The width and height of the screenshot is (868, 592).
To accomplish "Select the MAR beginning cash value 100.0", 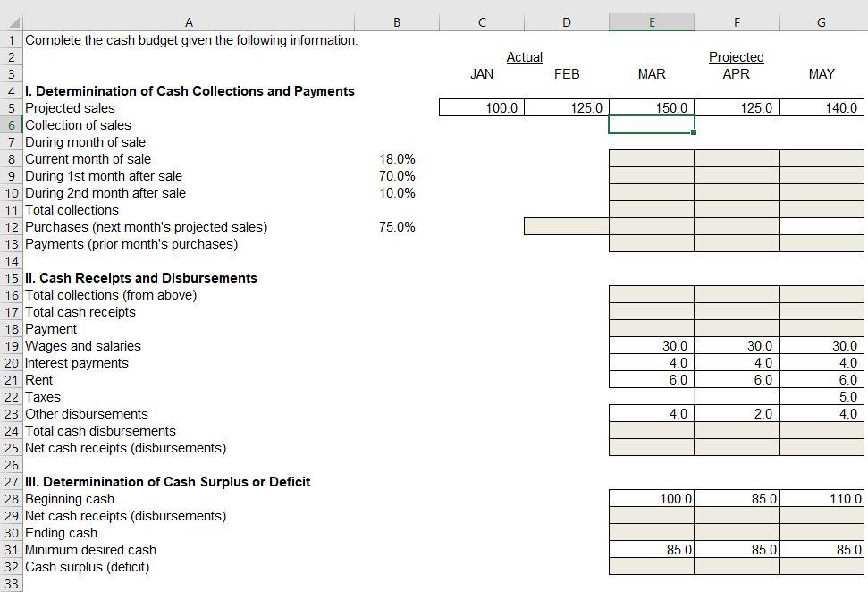I will [652, 499].
